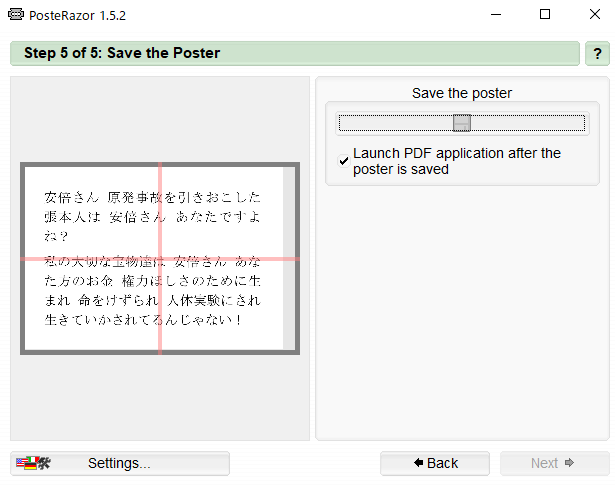Click the PosteRazor app icon in title bar
The image size is (615, 485).
(16, 15)
